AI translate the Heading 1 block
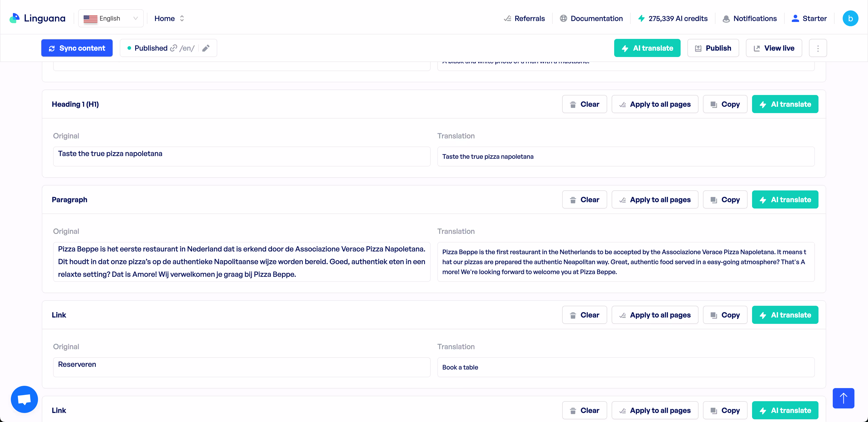Image resolution: width=868 pixels, height=422 pixels. [x=785, y=104]
